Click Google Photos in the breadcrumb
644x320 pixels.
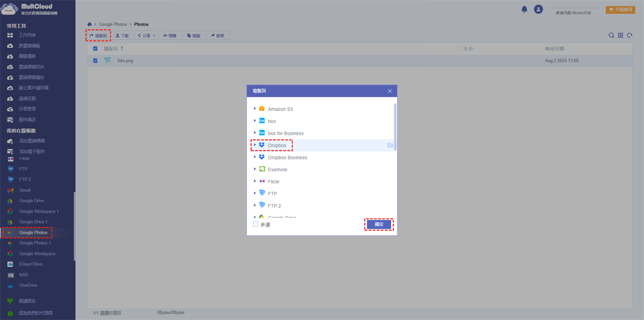(x=113, y=24)
